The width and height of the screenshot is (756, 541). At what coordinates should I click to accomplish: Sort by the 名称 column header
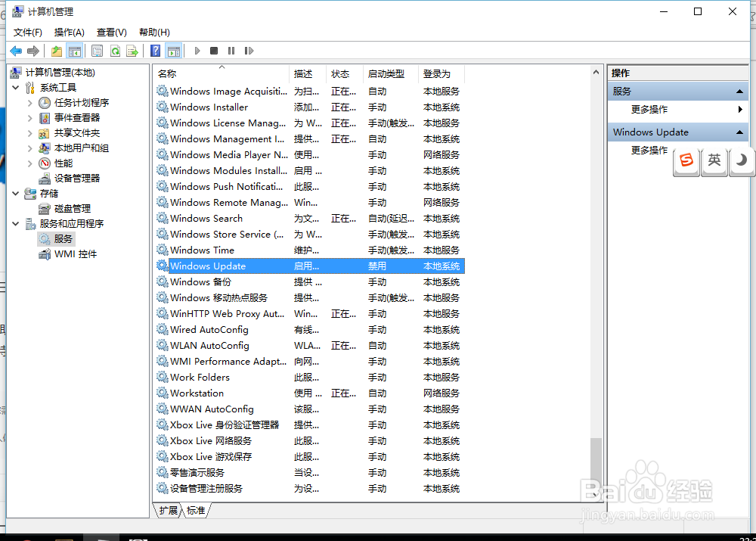click(222, 74)
